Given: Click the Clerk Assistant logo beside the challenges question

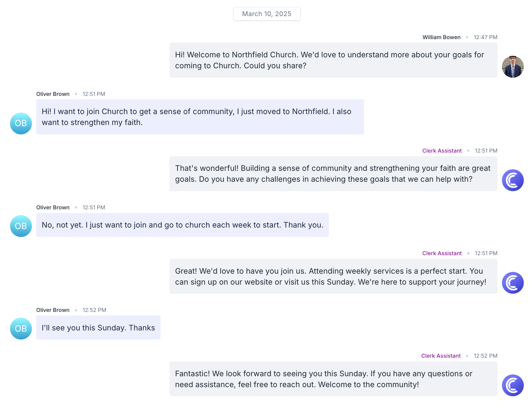Looking at the screenshot, I should [513, 180].
